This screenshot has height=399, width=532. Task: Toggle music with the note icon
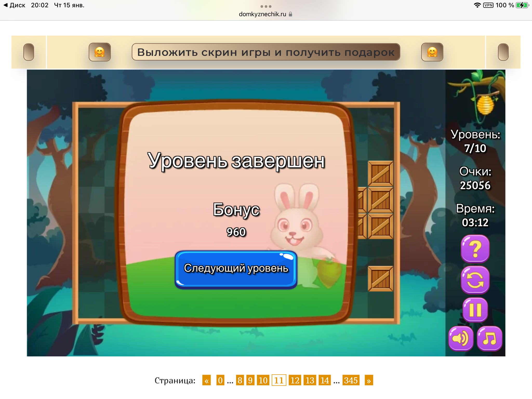point(489,338)
